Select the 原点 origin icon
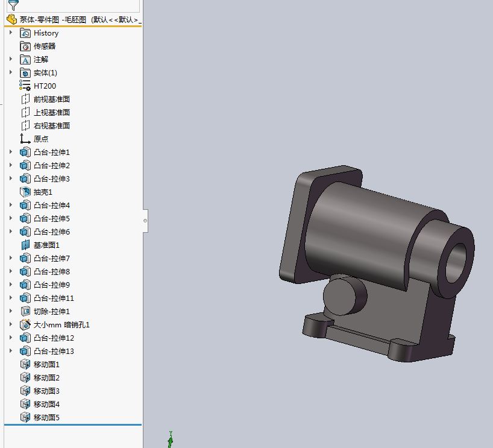 25,139
